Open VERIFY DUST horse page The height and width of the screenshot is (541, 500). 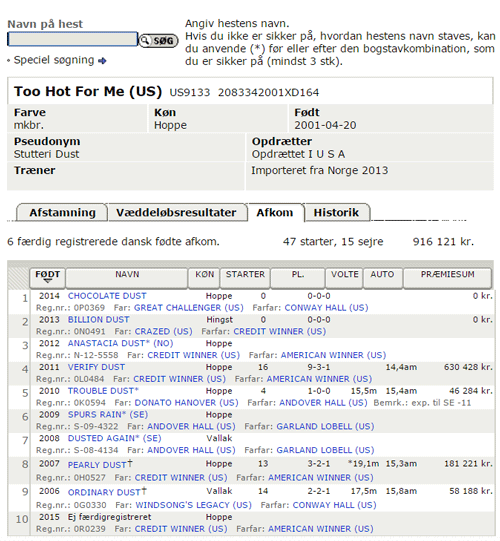[x=96, y=367]
